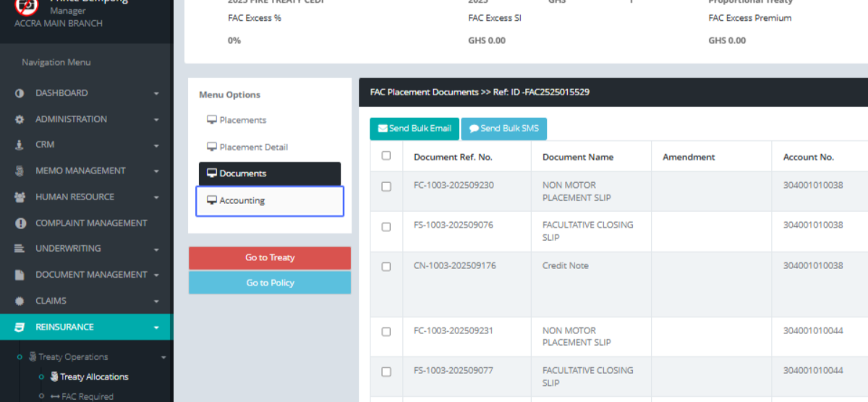Click the Document Management file icon
Screen dimensions: 868x402
tap(20, 275)
